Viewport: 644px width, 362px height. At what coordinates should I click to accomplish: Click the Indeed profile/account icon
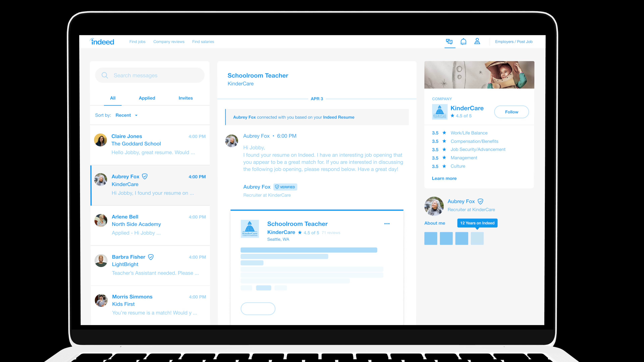(x=477, y=42)
